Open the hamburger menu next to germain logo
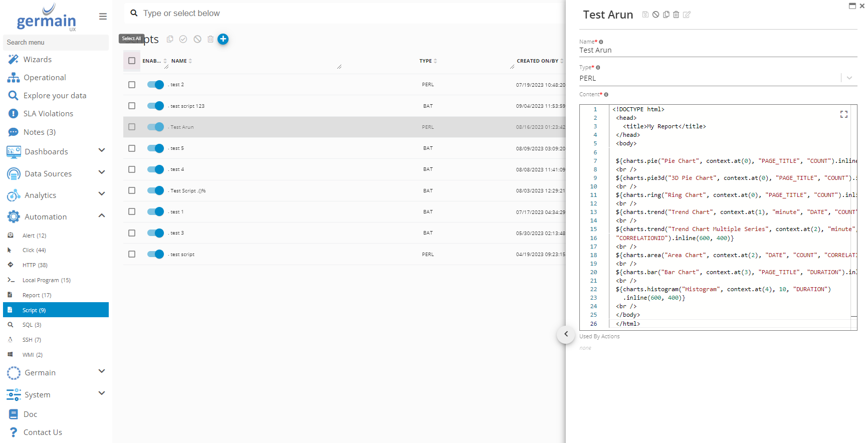868x443 pixels. (x=103, y=17)
